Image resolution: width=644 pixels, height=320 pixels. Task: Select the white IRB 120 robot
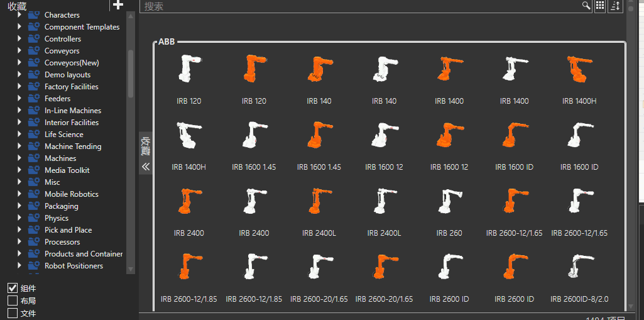coord(189,69)
